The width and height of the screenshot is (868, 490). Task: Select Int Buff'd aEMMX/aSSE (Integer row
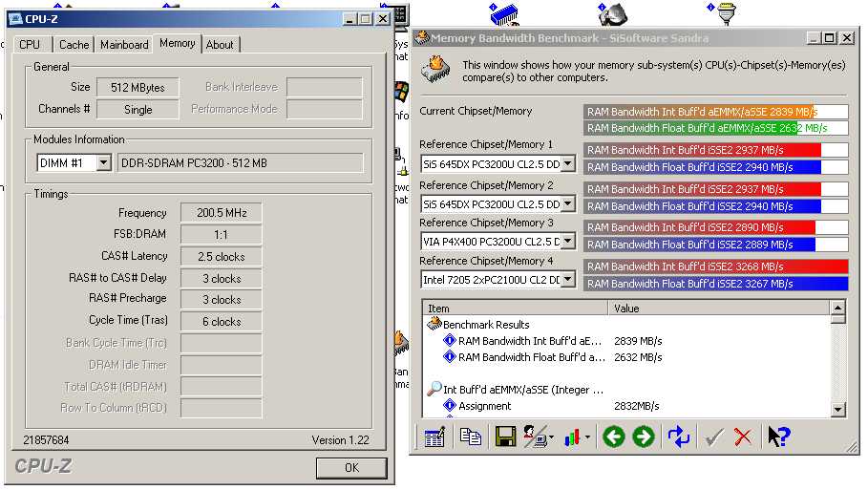pyautogui.click(x=626, y=390)
